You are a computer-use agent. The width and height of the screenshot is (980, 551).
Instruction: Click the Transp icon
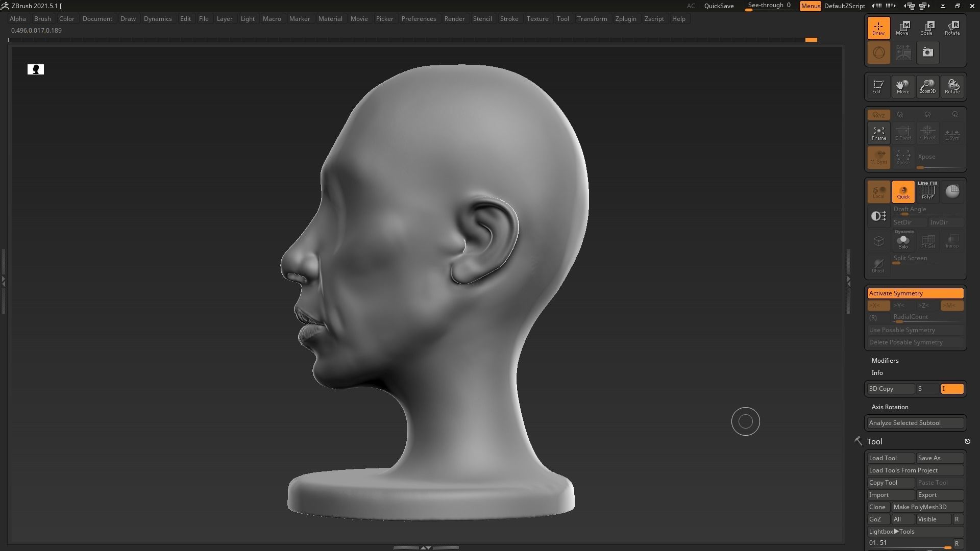click(x=952, y=240)
